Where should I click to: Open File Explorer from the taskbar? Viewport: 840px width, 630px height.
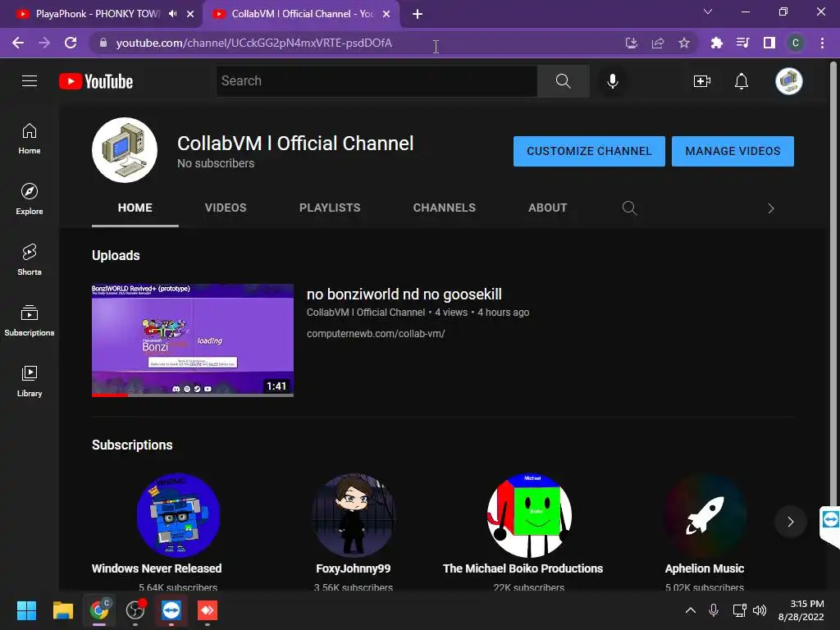tap(62, 610)
